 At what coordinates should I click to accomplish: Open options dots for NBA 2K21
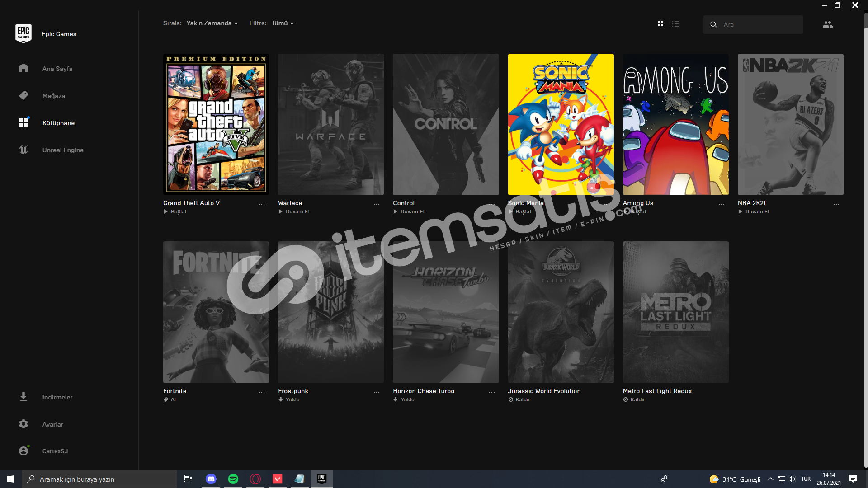click(x=836, y=204)
